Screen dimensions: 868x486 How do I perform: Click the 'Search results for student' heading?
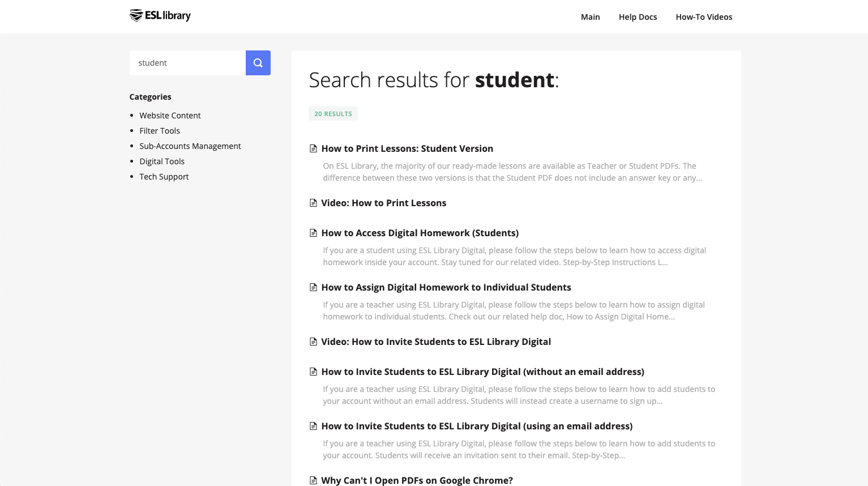coord(434,80)
